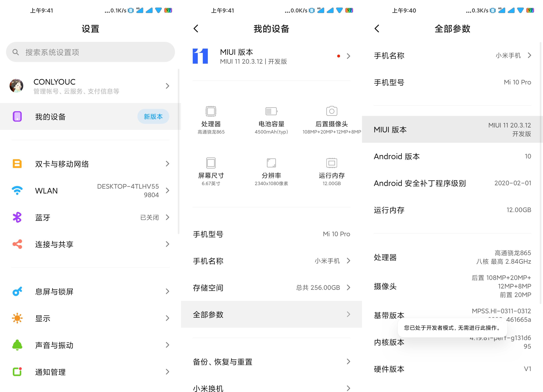Open the 显示 settings entry

pos(90,318)
